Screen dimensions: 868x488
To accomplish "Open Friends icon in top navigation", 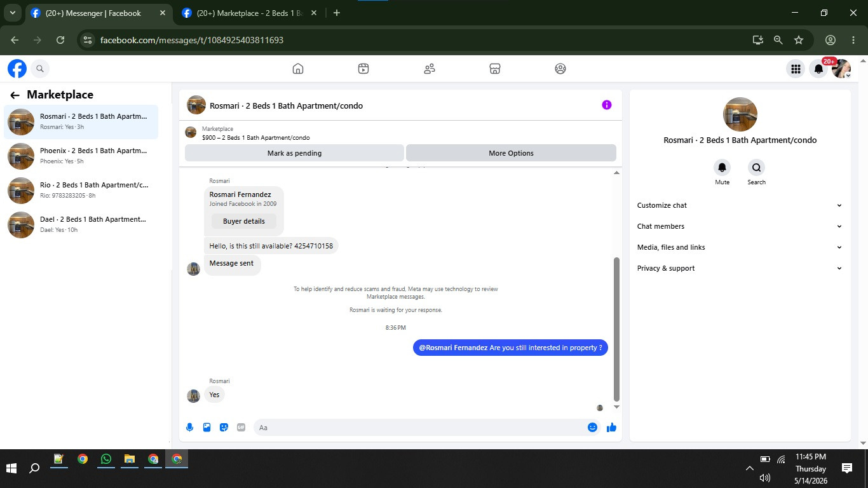I will pos(430,69).
